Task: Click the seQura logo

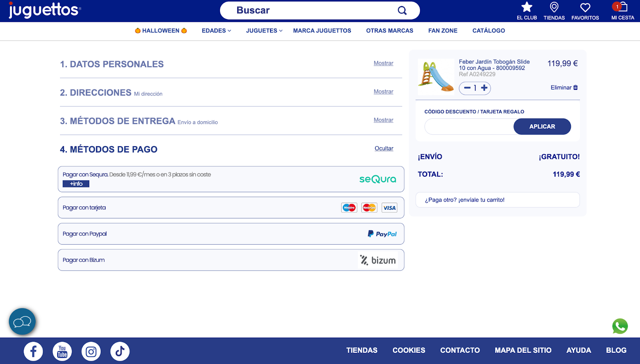Action: coord(378,179)
